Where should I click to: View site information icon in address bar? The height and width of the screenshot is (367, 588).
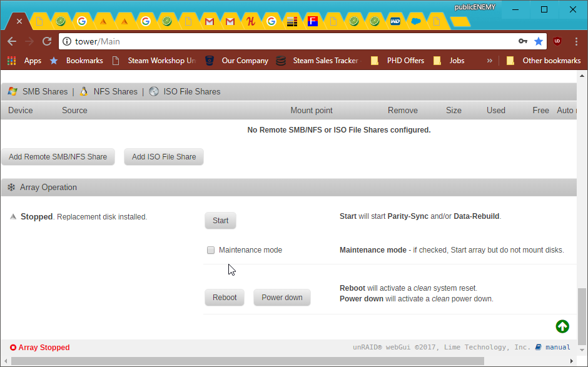(67, 41)
